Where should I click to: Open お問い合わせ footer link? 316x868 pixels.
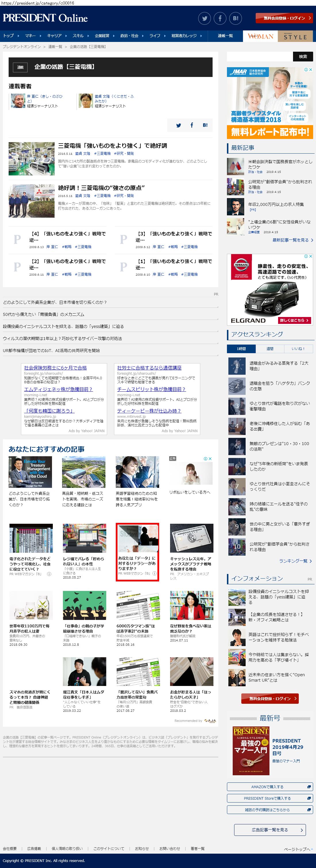point(170,848)
